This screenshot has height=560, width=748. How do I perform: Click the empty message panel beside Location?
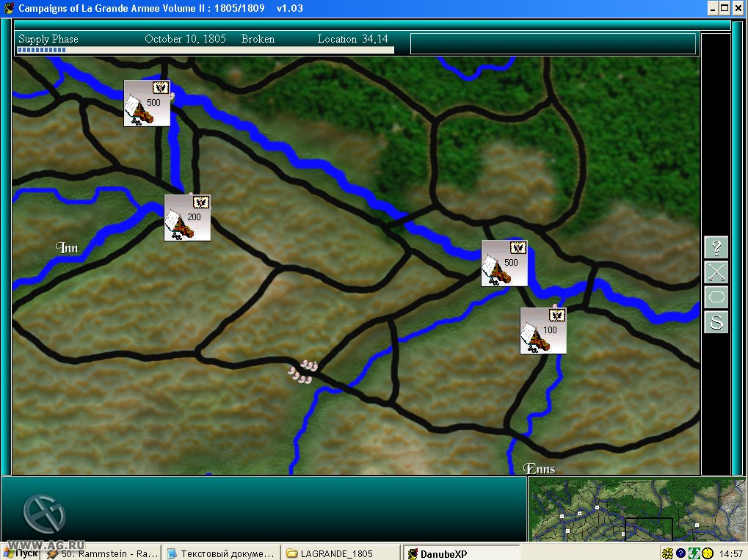click(553, 43)
